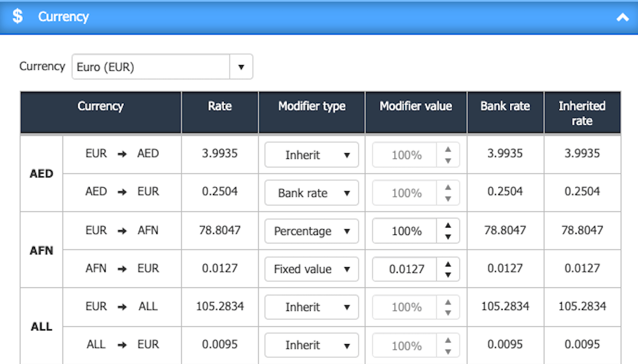Click the Currency panel title text

63,17
